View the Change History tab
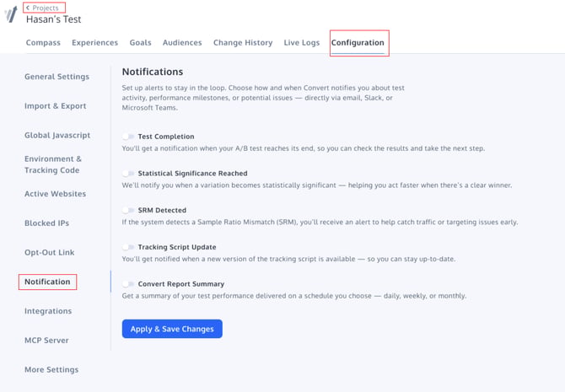The height and width of the screenshot is (392, 565). (x=243, y=42)
